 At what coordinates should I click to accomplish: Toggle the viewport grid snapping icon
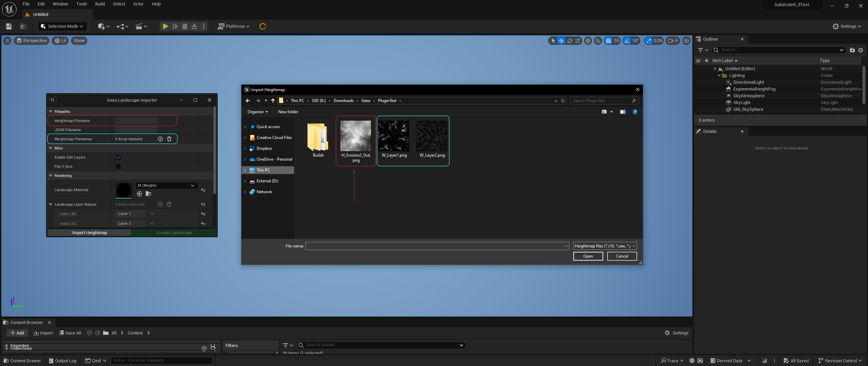[x=609, y=41]
